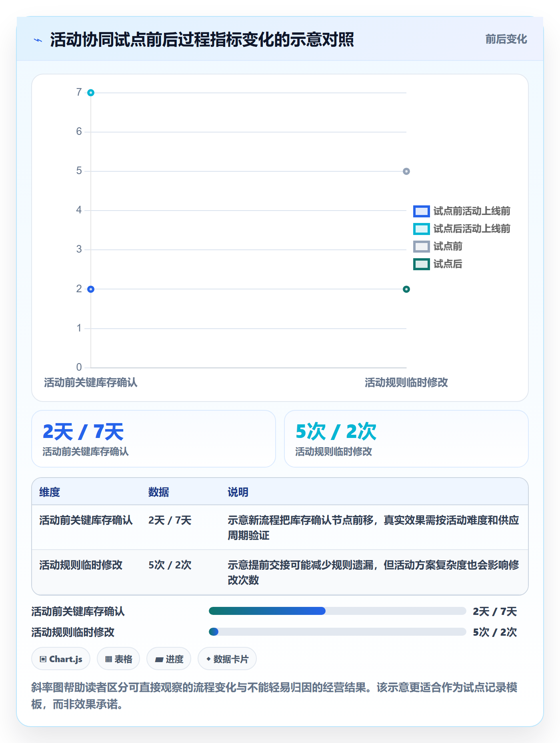Screen dimensions: 560x743
Task: Click the 试点前活动上线前 legend label
Action: [x=472, y=211]
